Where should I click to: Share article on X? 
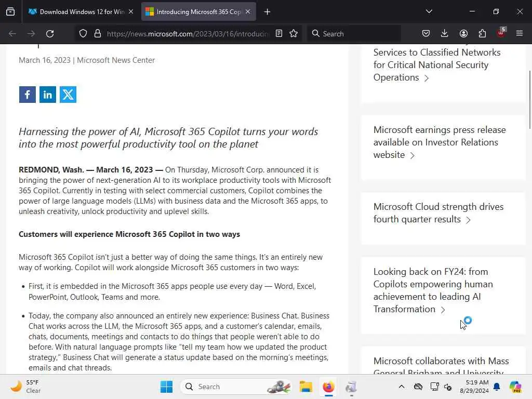click(x=68, y=95)
